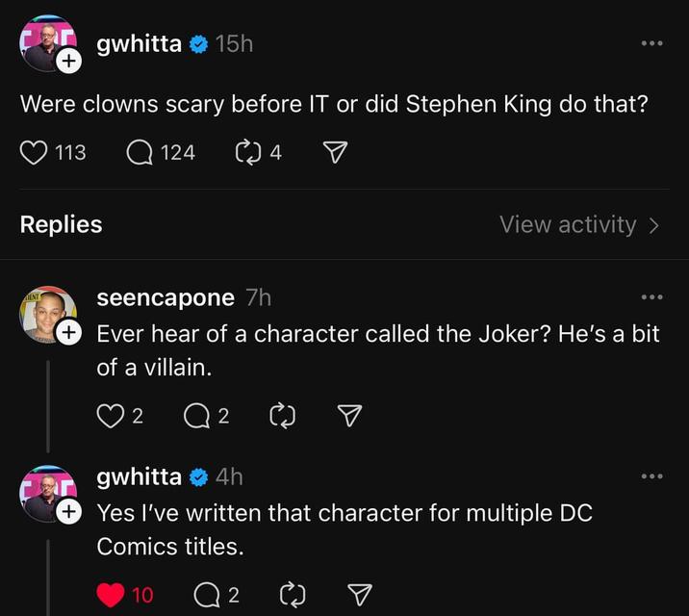Unlike gwhitta's reply with 10 likes
Screen dimensions: 689x616
pyautogui.click(x=111, y=595)
